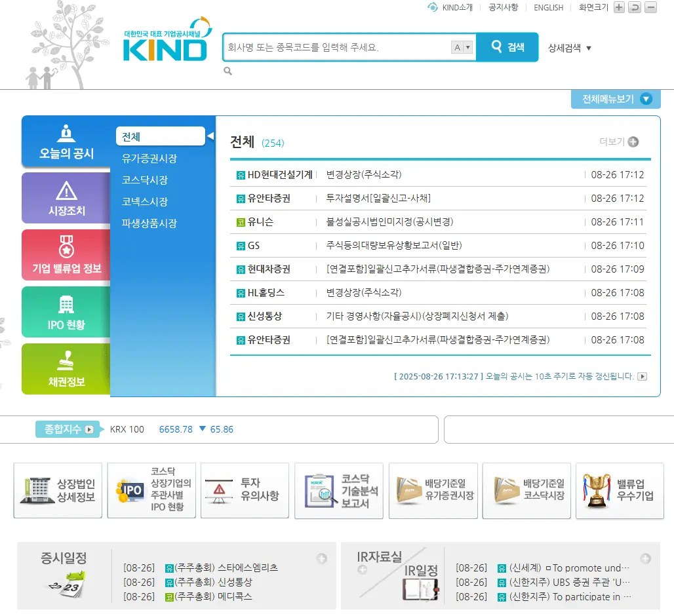
Task: Open 신성통상 상장폐지신청서 disclosure
Action: (x=417, y=316)
